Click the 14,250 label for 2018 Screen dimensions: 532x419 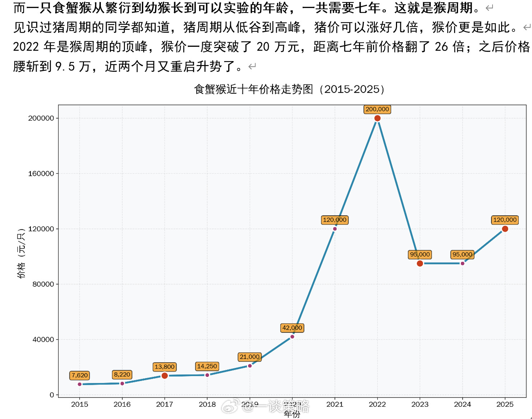click(207, 366)
